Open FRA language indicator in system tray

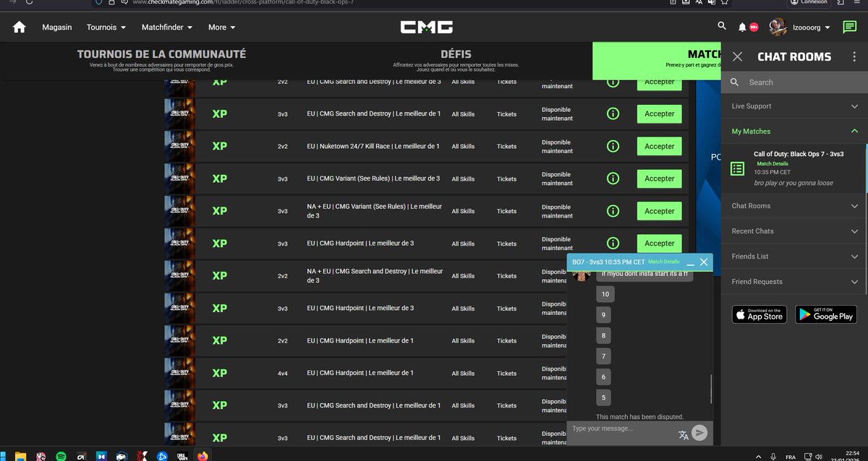click(791, 457)
